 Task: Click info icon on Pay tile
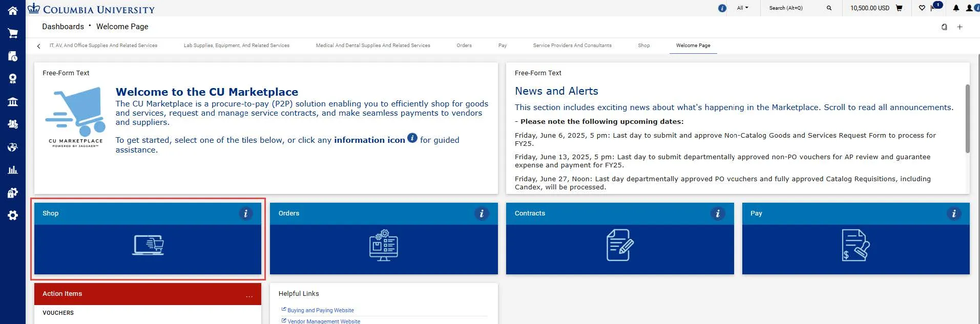click(x=954, y=213)
